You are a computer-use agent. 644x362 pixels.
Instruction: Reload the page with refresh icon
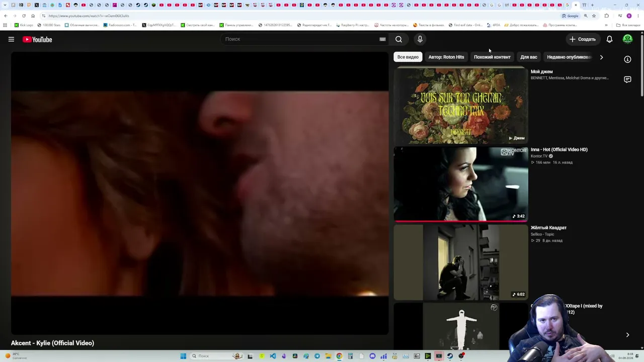pos(24,16)
